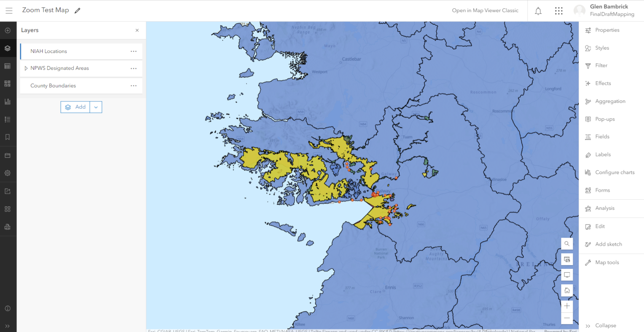The height and width of the screenshot is (332, 644).
Task: Open options menu for NIAH Locations layer
Action: pyautogui.click(x=134, y=51)
